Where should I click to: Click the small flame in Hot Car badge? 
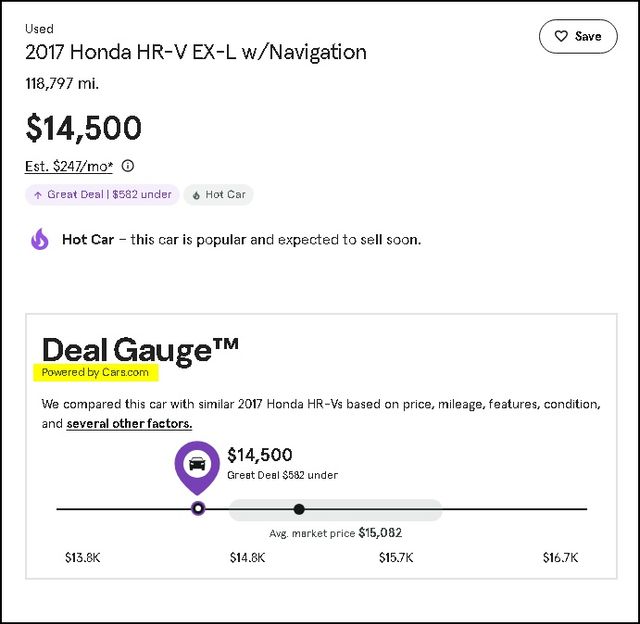(196, 195)
